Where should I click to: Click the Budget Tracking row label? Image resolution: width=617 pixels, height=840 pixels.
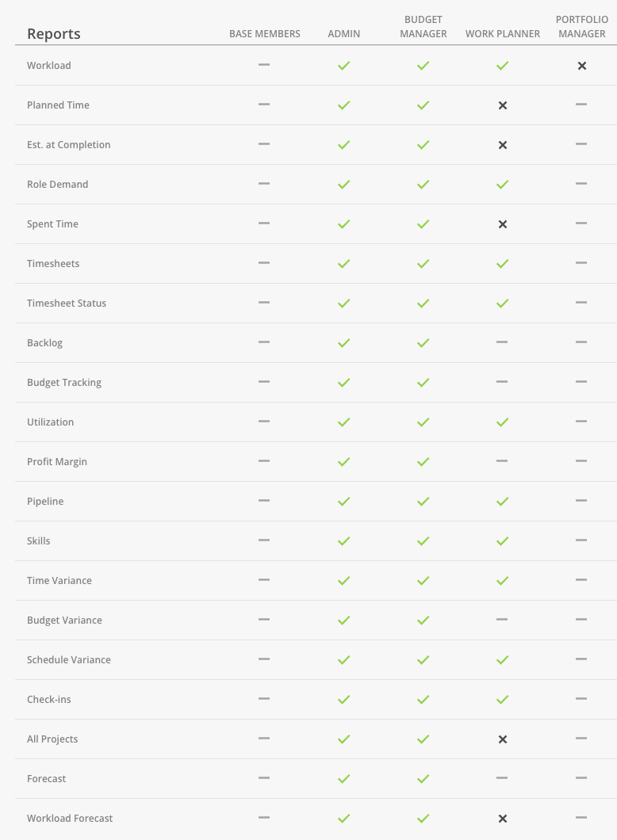(x=64, y=383)
